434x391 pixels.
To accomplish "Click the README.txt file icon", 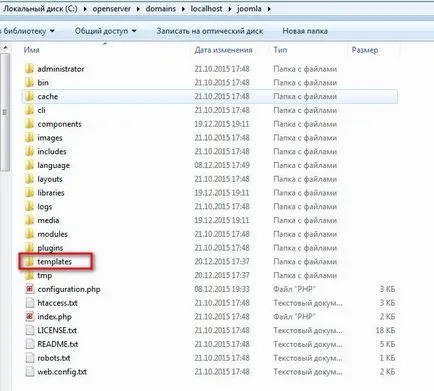I will (30, 344).
